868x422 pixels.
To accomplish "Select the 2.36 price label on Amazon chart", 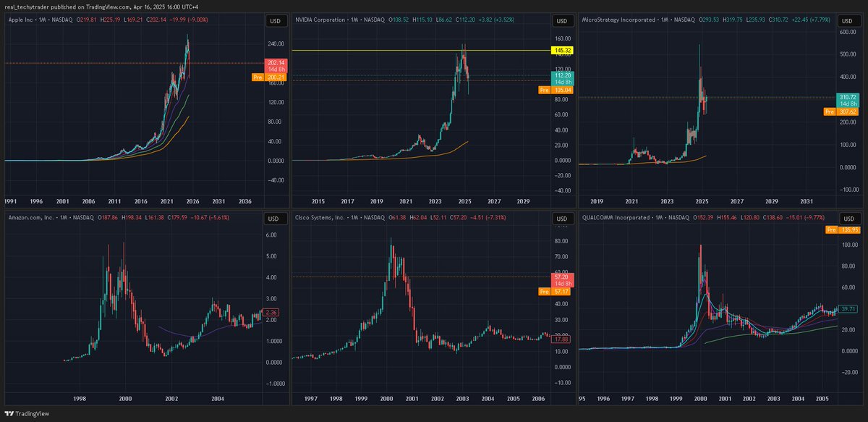I will pos(269,313).
